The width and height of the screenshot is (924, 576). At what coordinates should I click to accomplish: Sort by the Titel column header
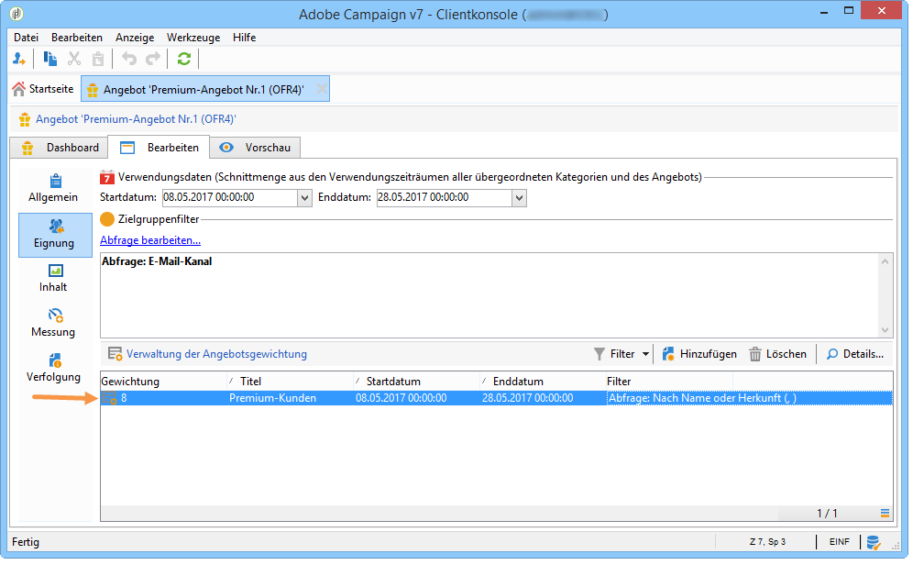tap(290, 382)
